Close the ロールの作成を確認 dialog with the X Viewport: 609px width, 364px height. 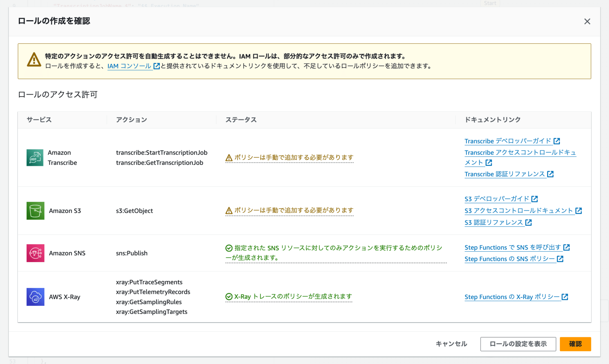(587, 21)
